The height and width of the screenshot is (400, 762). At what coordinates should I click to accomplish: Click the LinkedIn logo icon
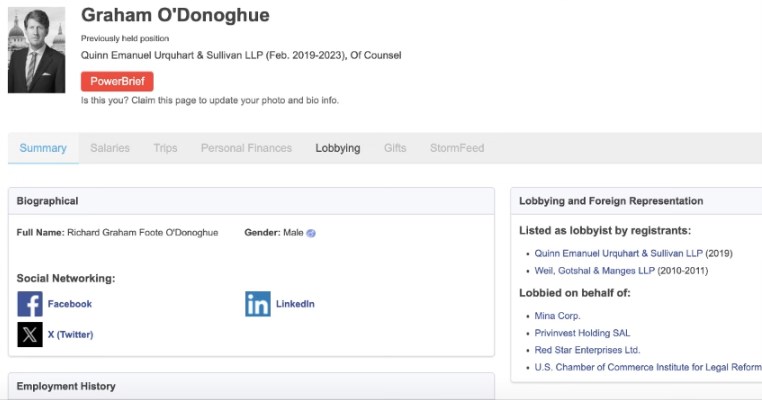(258, 304)
